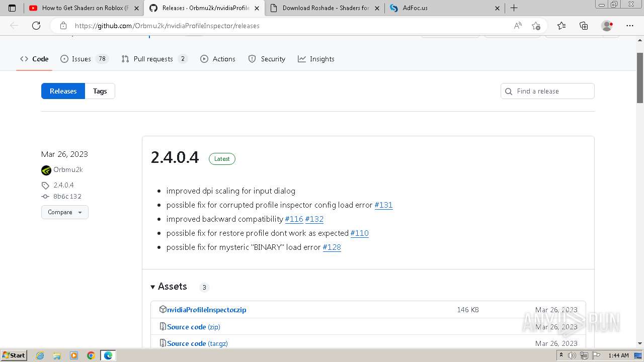Viewport: 644px width, 362px height.
Task: Open media player from taskbar
Action: coord(74,355)
